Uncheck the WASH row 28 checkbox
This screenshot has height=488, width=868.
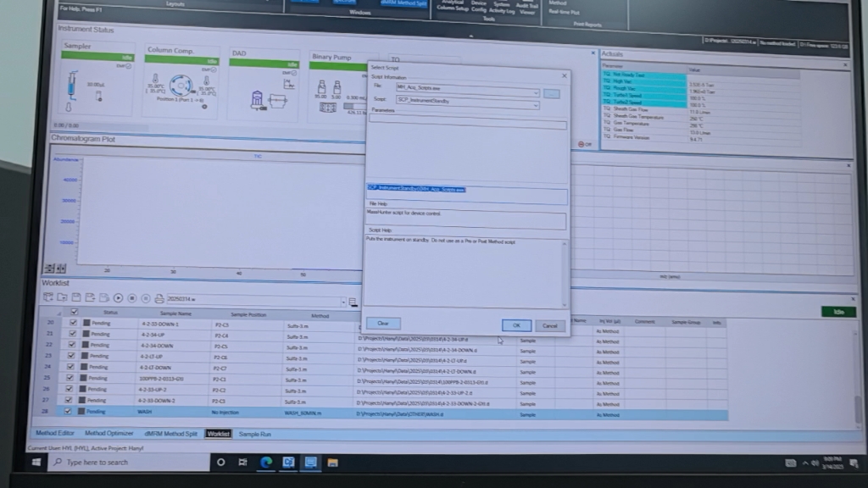tap(68, 411)
